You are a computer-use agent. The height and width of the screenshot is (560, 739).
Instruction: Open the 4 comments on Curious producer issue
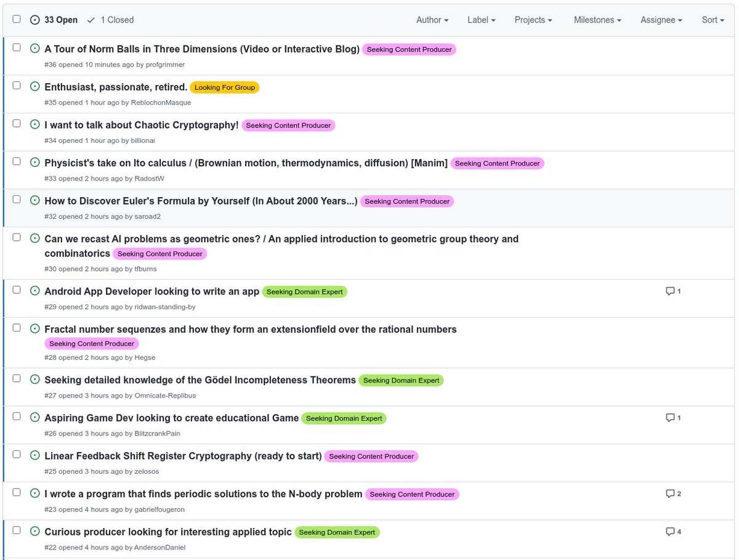pos(673,532)
